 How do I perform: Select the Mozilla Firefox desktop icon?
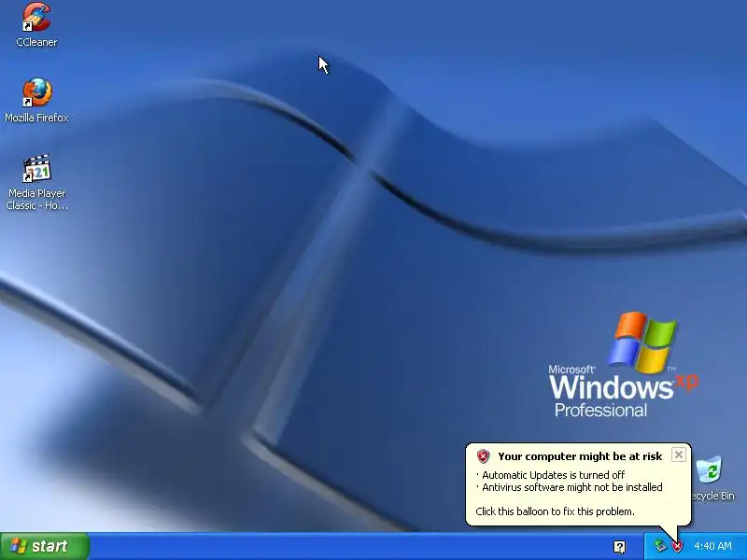point(36,101)
